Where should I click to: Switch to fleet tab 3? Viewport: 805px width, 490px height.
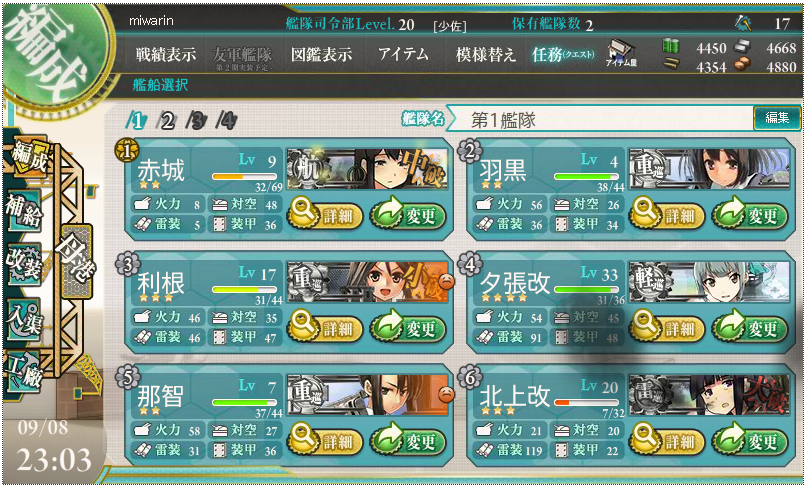pos(197,121)
